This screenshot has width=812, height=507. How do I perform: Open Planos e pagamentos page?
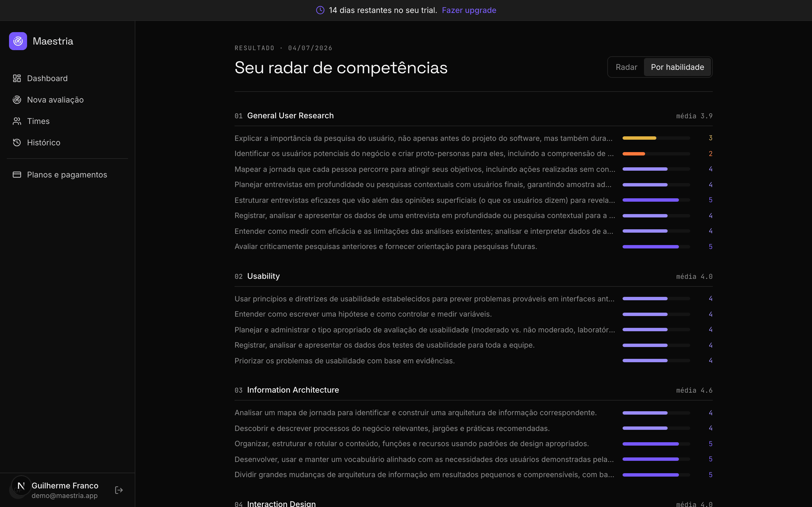[67, 175]
